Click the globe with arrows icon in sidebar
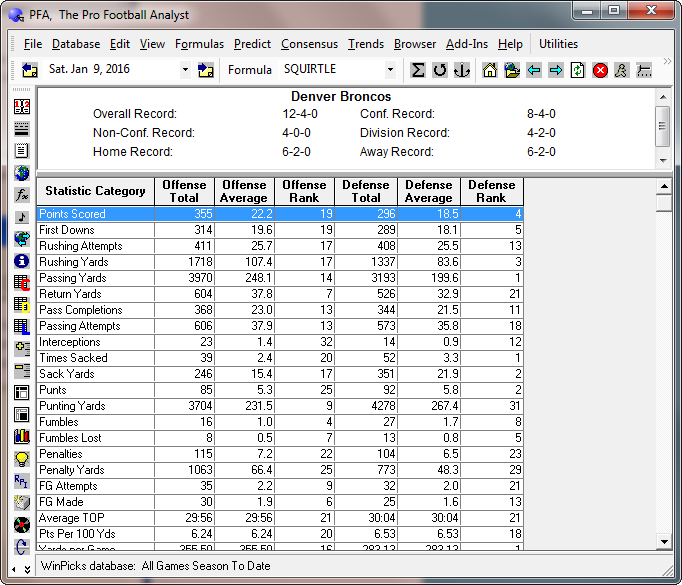Screen dimensions: 682x585 click(22, 238)
